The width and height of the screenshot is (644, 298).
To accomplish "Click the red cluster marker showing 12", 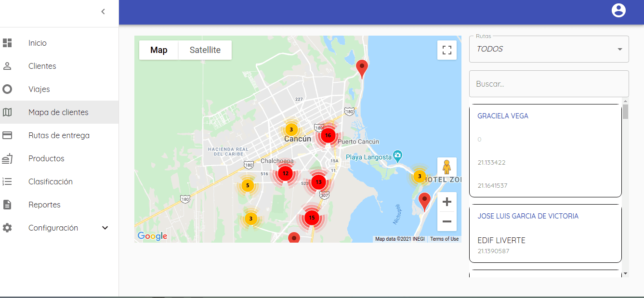I will 286,173.
